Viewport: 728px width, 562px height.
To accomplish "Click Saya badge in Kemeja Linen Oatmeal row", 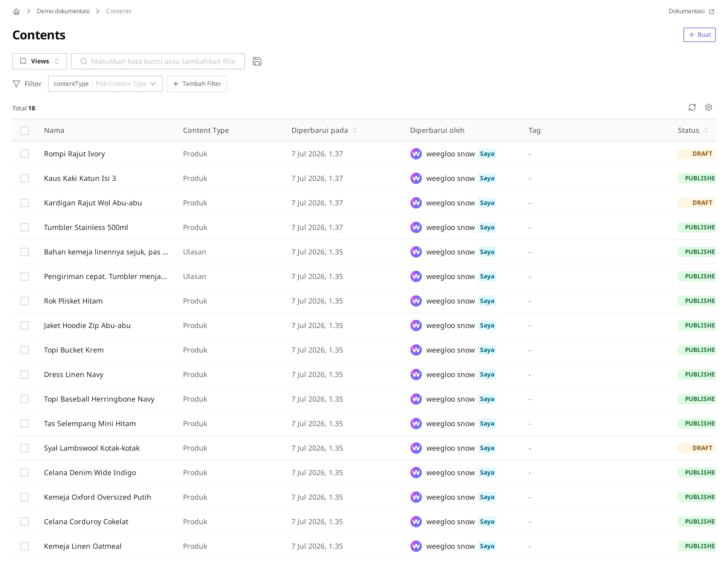I will click(x=487, y=546).
